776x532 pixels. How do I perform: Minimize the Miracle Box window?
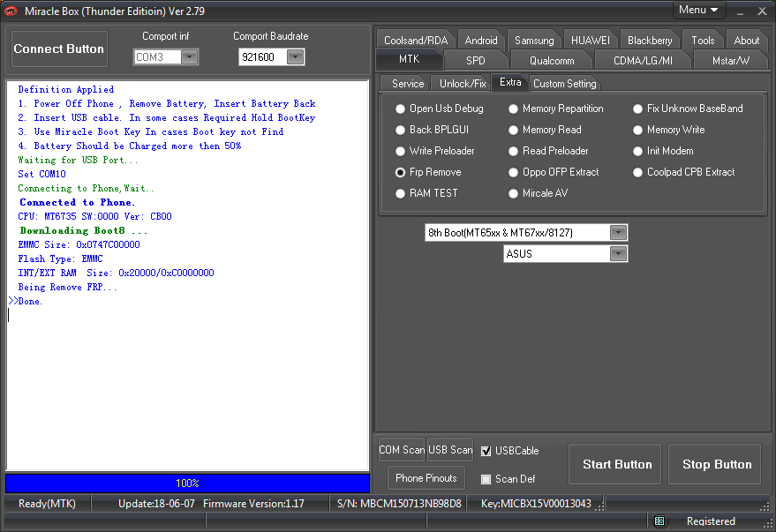coord(740,11)
